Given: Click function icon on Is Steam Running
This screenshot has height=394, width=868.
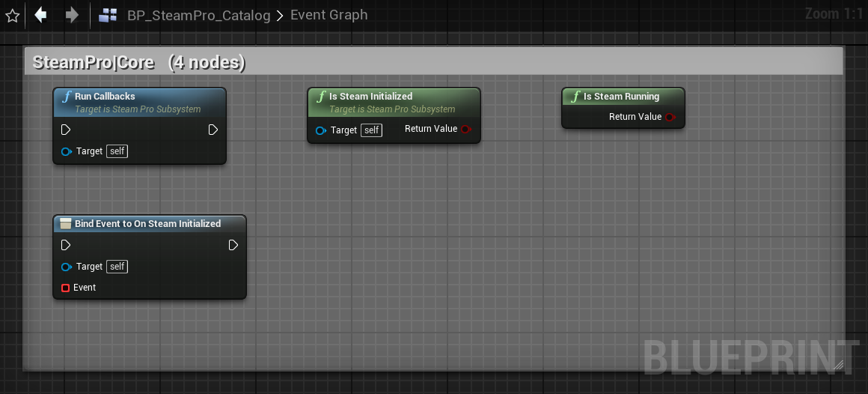Looking at the screenshot, I should click(x=575, y=97).
